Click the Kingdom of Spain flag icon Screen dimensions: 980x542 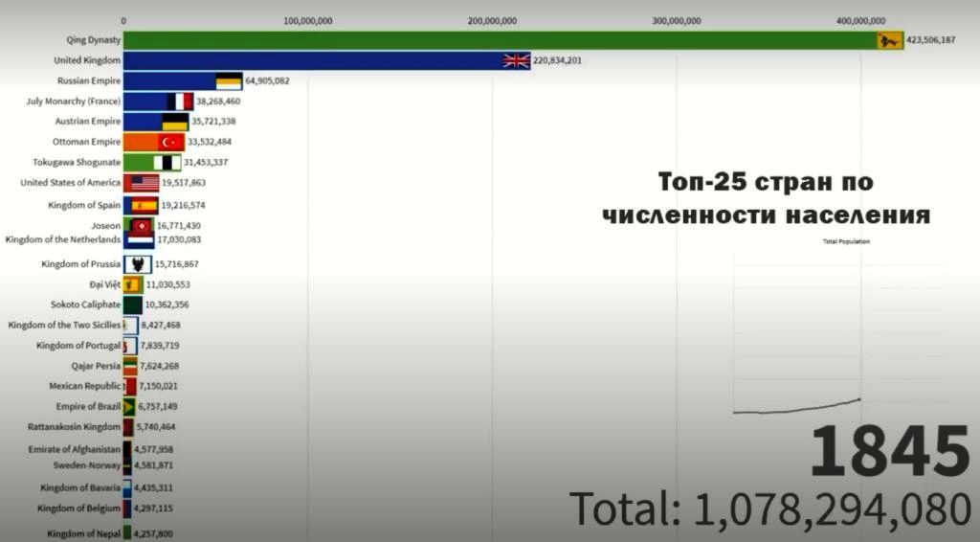point(145,205)
